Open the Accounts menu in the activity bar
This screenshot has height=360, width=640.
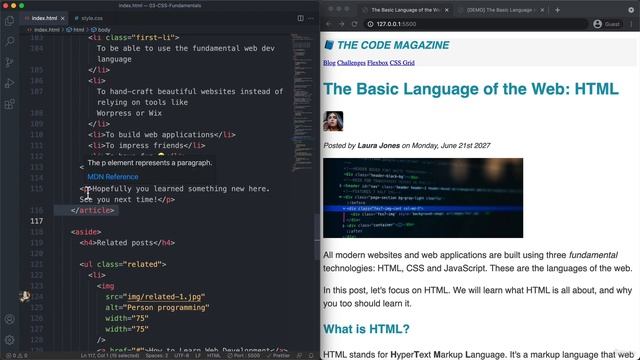click(10, 319)
